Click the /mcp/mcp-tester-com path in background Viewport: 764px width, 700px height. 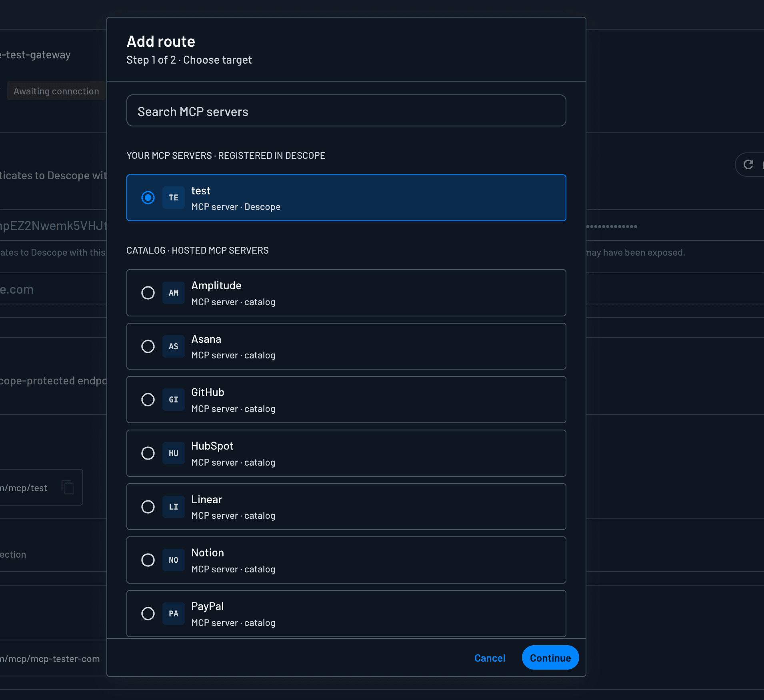click(x=50, y=659)
